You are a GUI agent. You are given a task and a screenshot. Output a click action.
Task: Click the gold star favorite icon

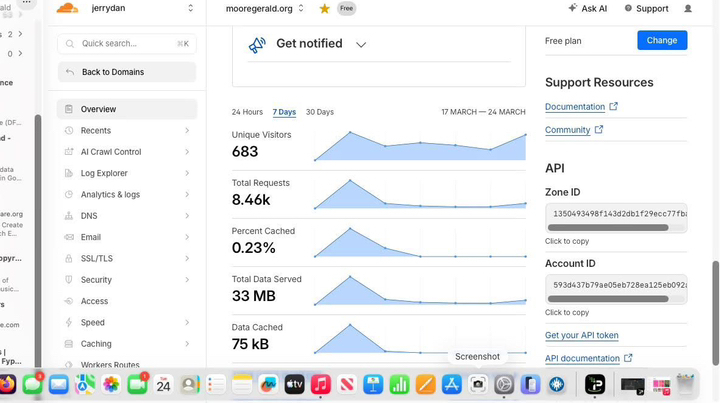[x=324, y=9]
